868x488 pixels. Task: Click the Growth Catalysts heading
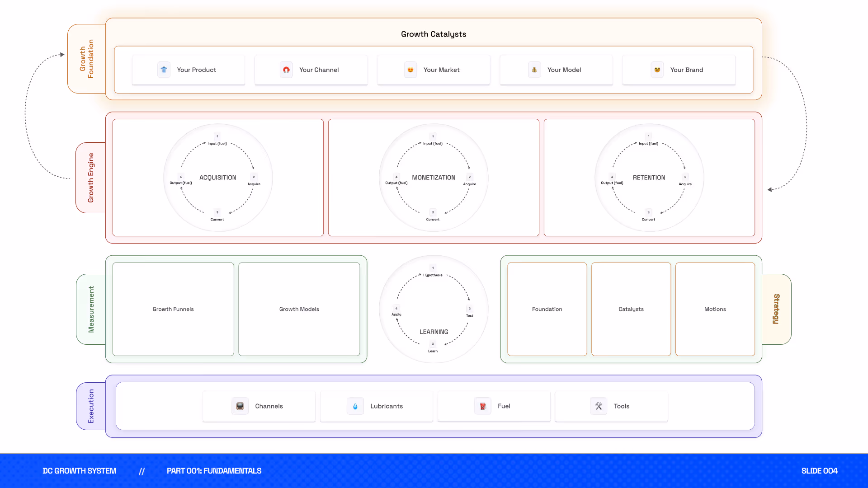[x=434, y=34]
